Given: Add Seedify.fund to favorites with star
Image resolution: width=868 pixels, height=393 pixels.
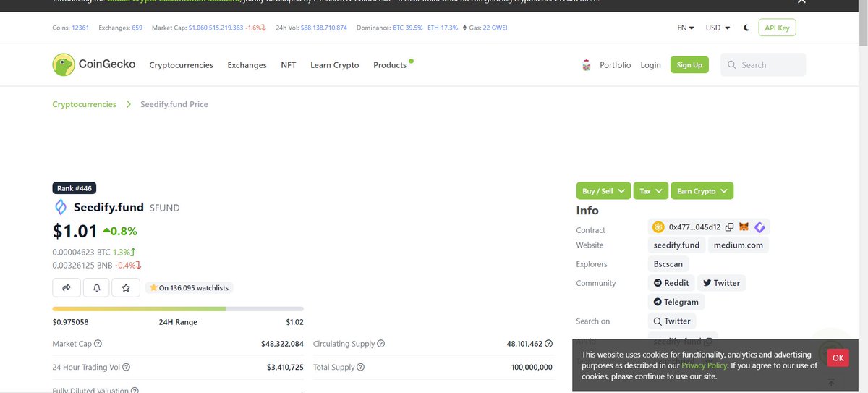Looking at the screenshot, I should 126,287.
